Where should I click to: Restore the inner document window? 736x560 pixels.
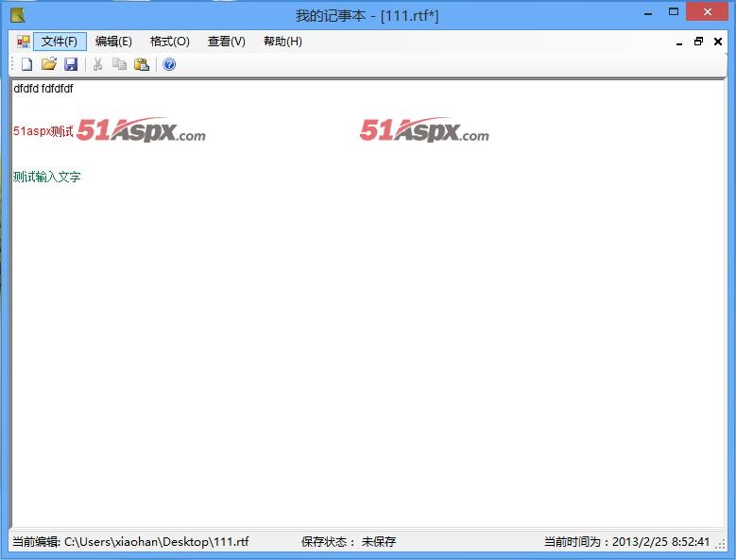[698, 42]
